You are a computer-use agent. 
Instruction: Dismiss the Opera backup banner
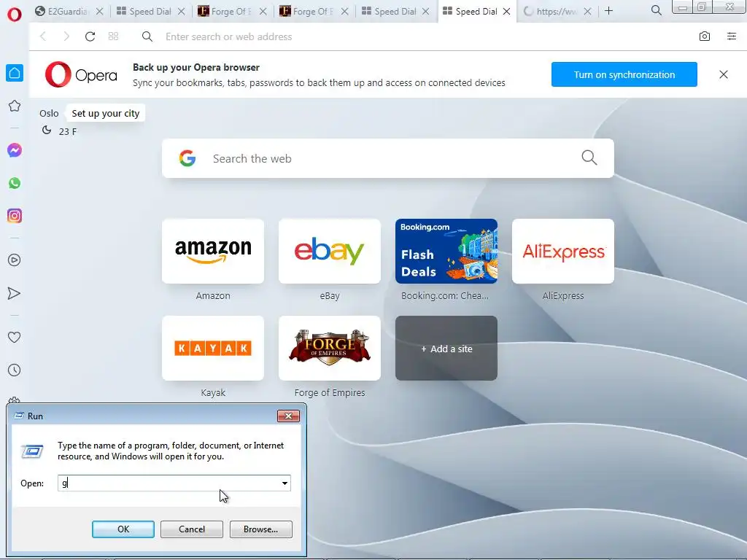(x=723, y=74)
